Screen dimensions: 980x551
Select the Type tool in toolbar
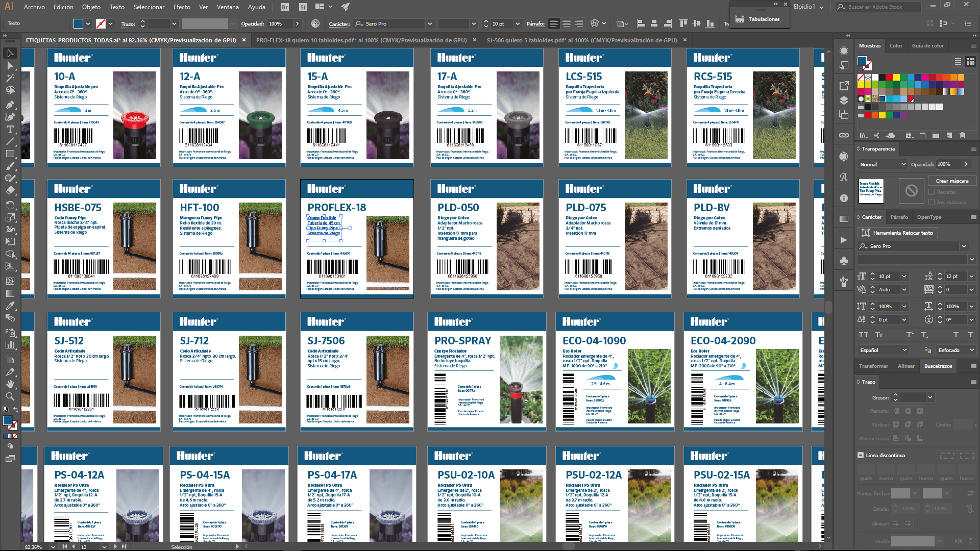(x=10, y=129)
